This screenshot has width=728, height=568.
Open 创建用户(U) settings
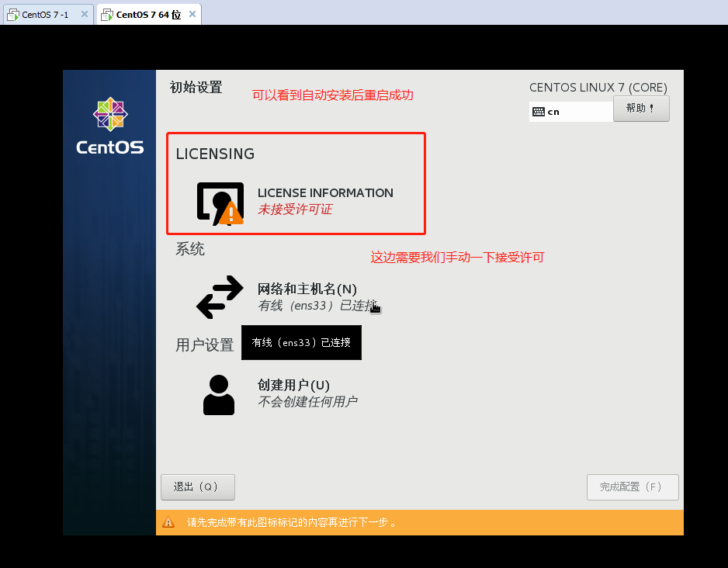click(294, 385)
